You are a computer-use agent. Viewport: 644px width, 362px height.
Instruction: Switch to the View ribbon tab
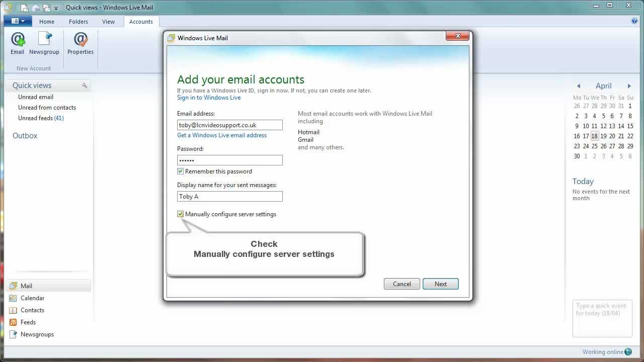(108, 22)
